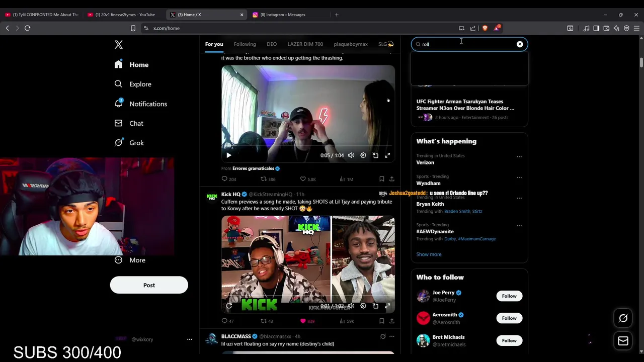View analytics for the post with 1M views
Image resolution: width=644 pixels, height=362 pixels.
click(x=346, y=179)
